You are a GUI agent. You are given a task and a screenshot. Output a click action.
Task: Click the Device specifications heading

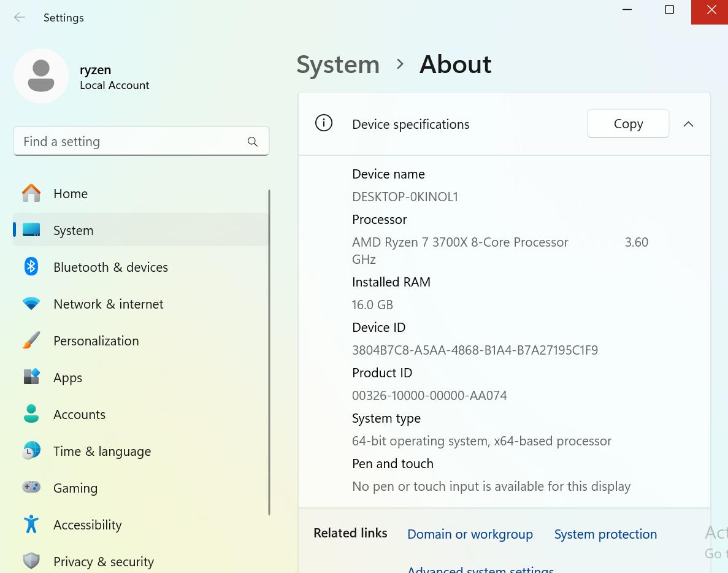410,125
